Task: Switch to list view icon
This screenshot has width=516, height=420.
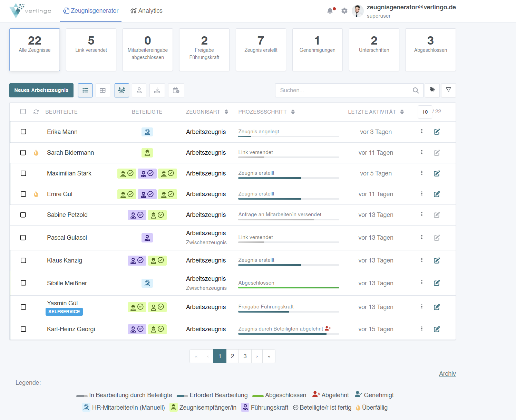Action: (x=85, y=90)
